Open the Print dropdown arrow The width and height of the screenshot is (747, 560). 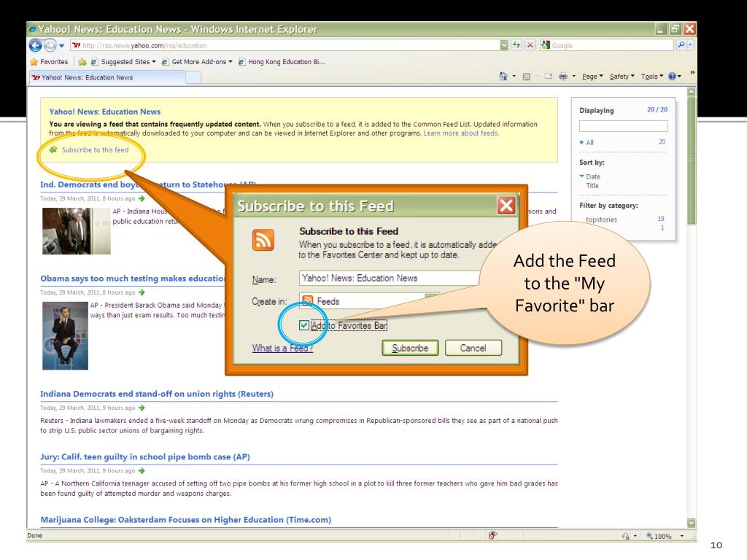pos(573,76)
